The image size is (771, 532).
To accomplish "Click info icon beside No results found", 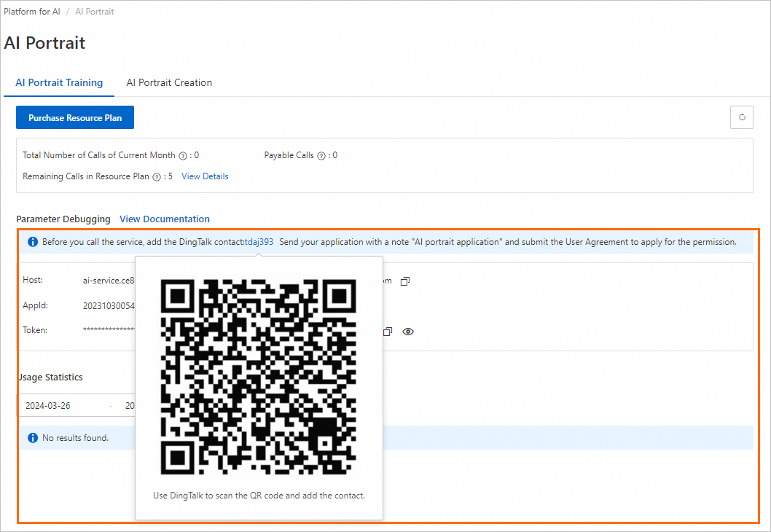I will tap(33, 437).
